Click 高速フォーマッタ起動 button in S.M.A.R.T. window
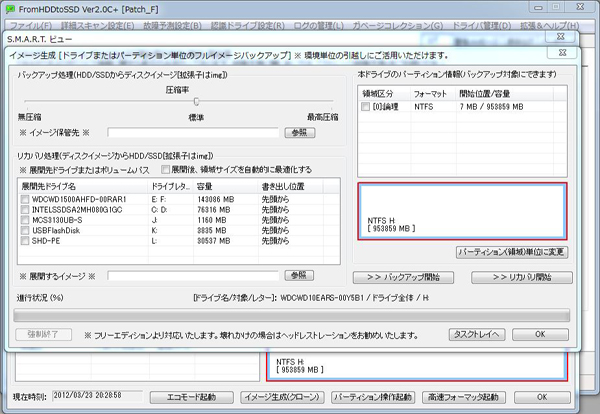This screenshot has height=414, width=600. 464,397
